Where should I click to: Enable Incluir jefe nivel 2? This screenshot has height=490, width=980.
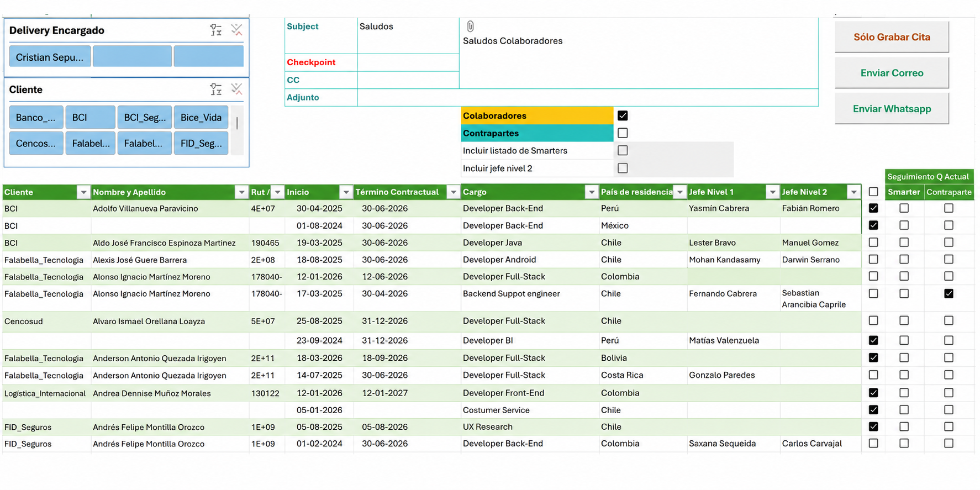pos(623,168)
